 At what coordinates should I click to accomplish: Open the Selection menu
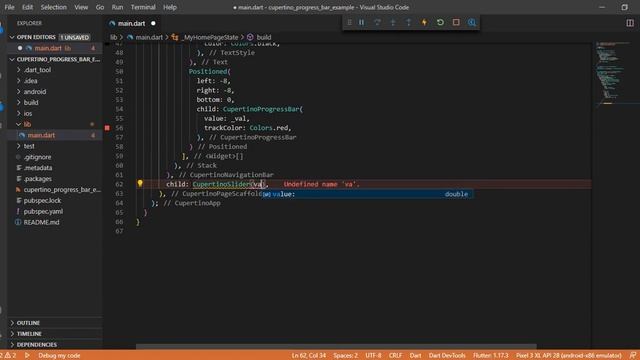point(53,7)
